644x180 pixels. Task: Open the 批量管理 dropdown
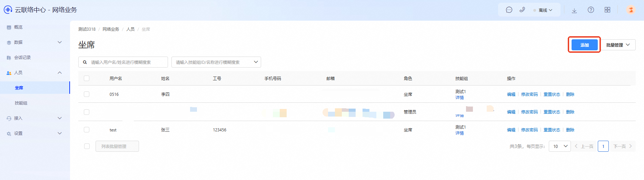click(x=618, y=45)
